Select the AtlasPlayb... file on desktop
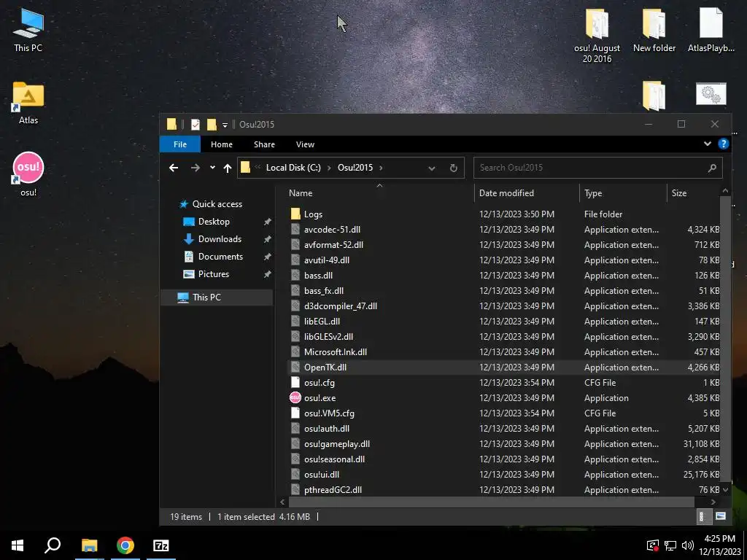Viewport: 747px width, 560px height. (x=711, y=30)
